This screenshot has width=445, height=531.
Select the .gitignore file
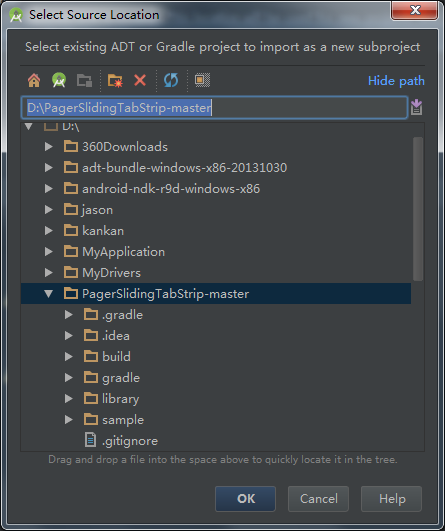[130, 441]
